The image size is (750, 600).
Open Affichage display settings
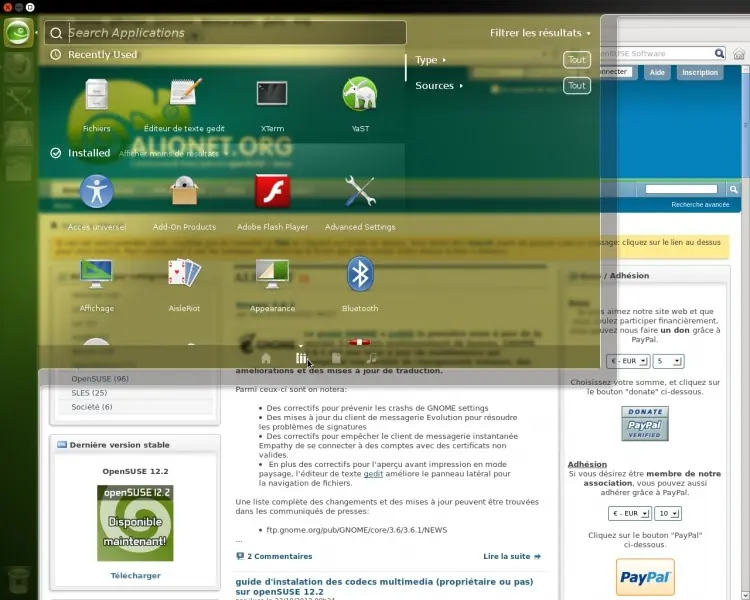pyautogui.click(x=97, y=285)
